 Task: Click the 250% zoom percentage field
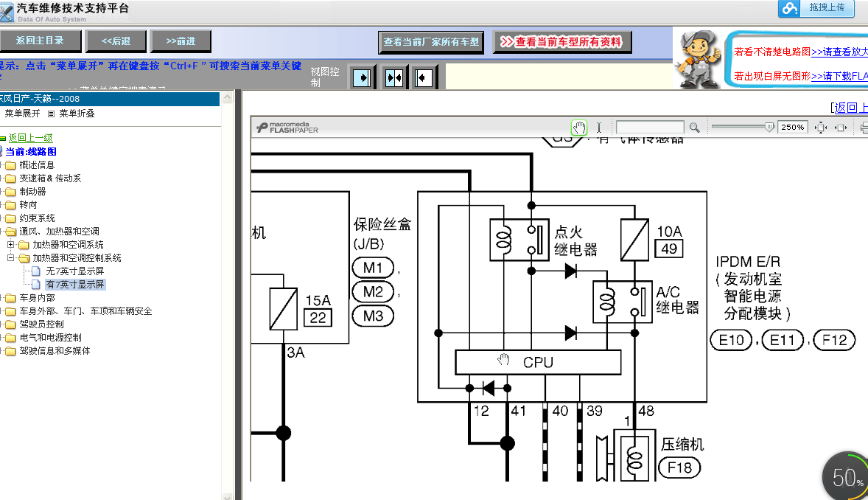pyautogui.click(x=793, y=128)
